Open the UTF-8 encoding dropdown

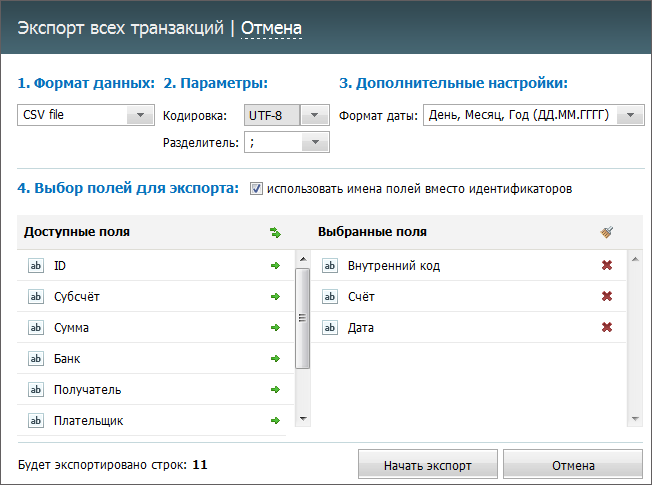pyautogui.click(x=314, y=115)
